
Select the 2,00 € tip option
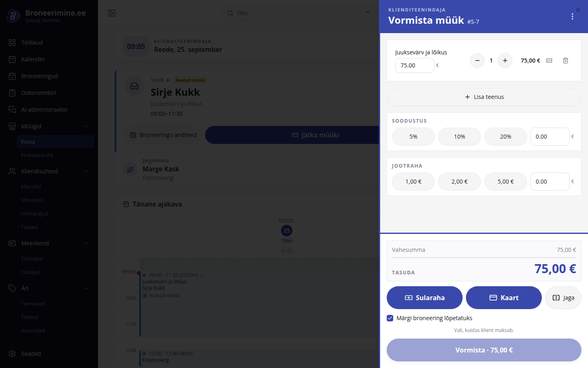click(459, 182)
